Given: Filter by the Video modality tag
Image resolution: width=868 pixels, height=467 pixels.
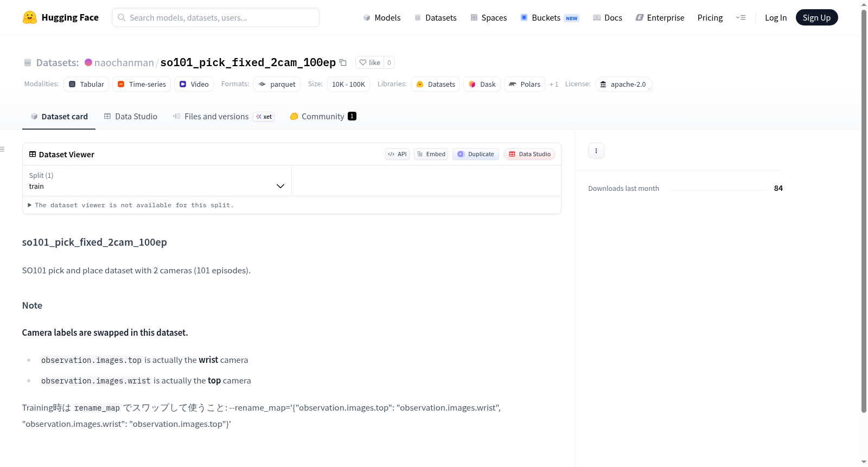Looking at the screenshot, I should tap(194, 84).
